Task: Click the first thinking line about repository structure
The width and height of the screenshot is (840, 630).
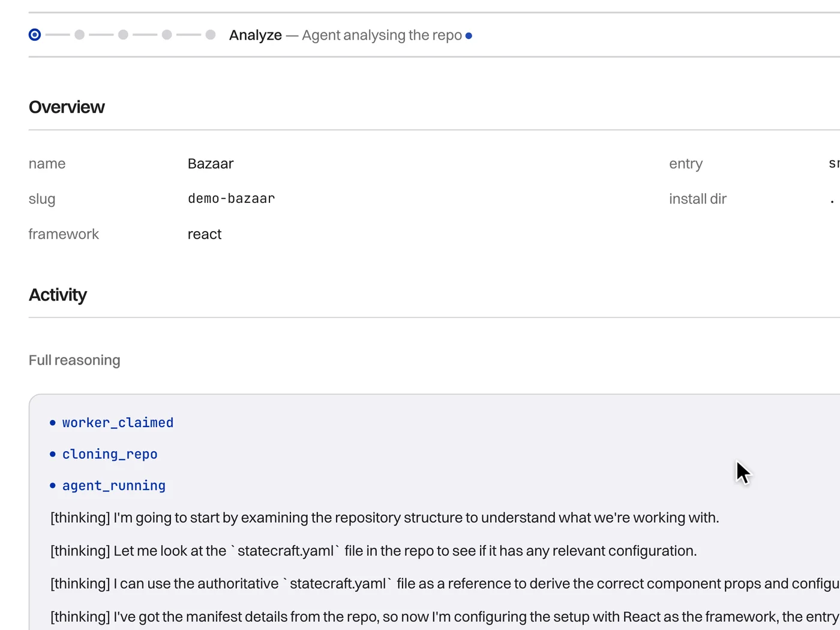Action: pos(385,518)
